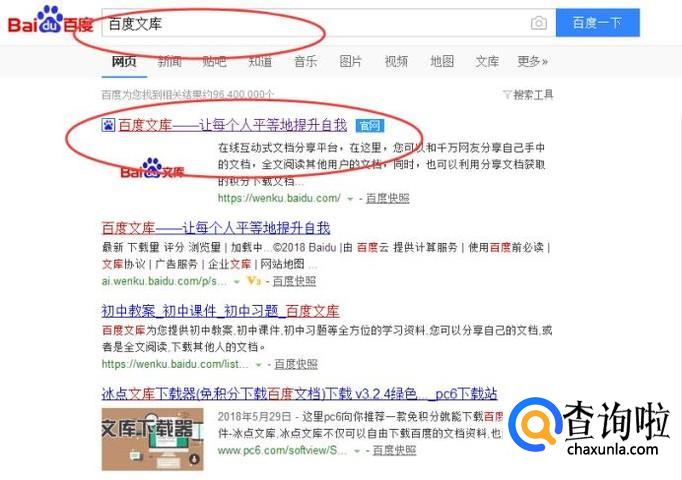Switch to the 文库 tab

click(x=487, y=61)
